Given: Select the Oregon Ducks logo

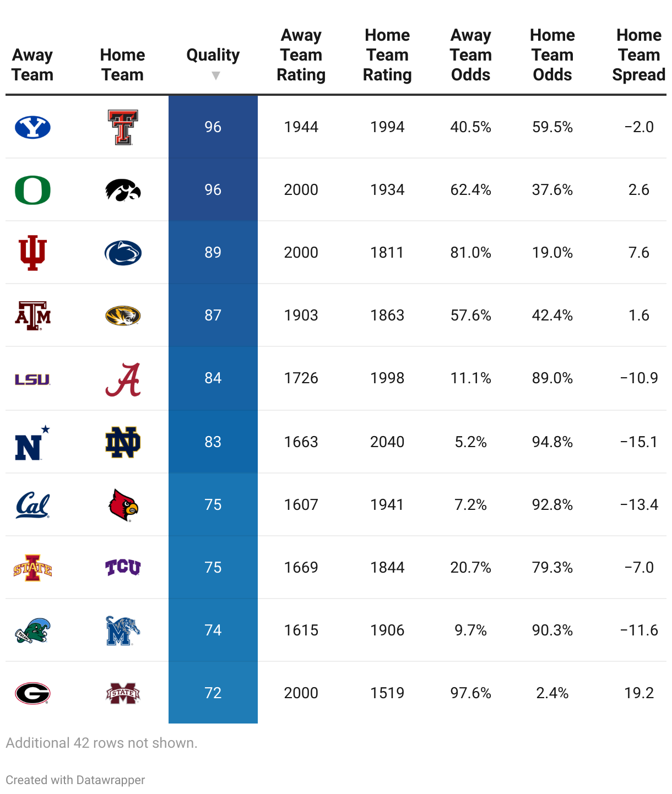Looking at the screenshot, I should tap(32, 190).
